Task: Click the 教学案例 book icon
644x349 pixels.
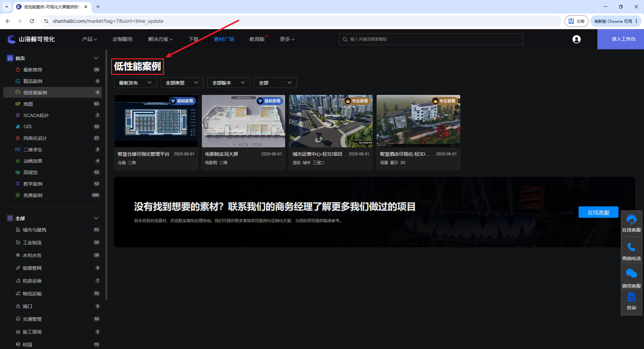Action: coord(18,184)
